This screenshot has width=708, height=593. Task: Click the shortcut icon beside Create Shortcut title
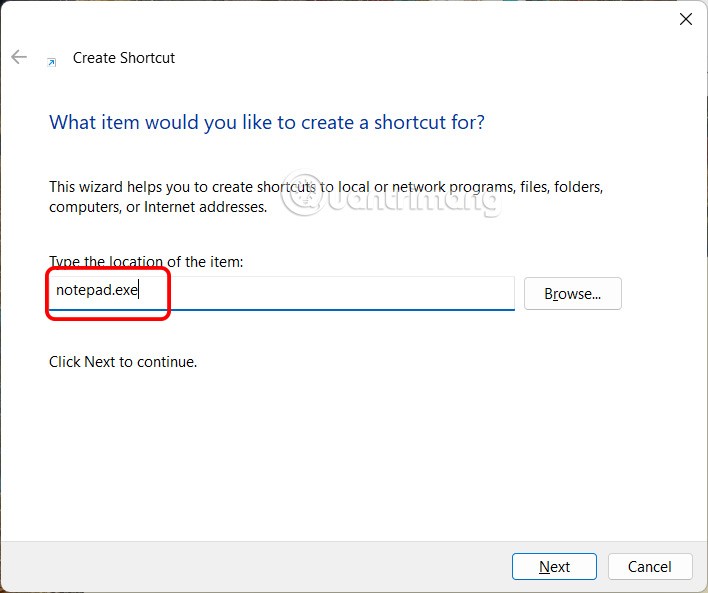click(x=52, y=60)
